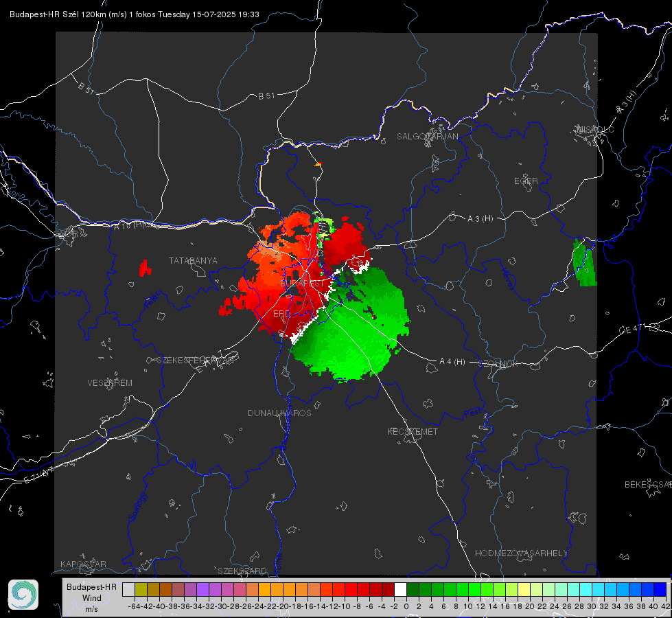Select the dark blue swatch above 42
672x618 pixels.
[x=660, y=589]
